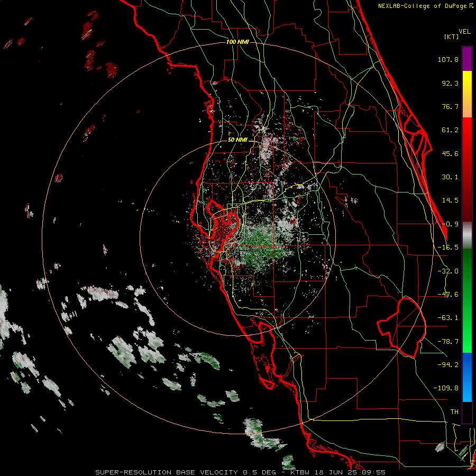
Task: Pick the blue segment of the velocity color bar
Action: click(x=467, y=377)
